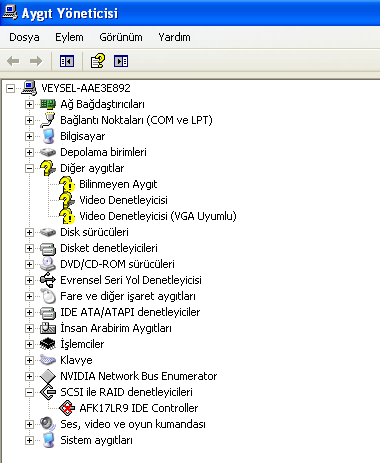The image size is (380, 463).
Task: Expand the Bilgisayar node plus box
Action: pos(29,136)
